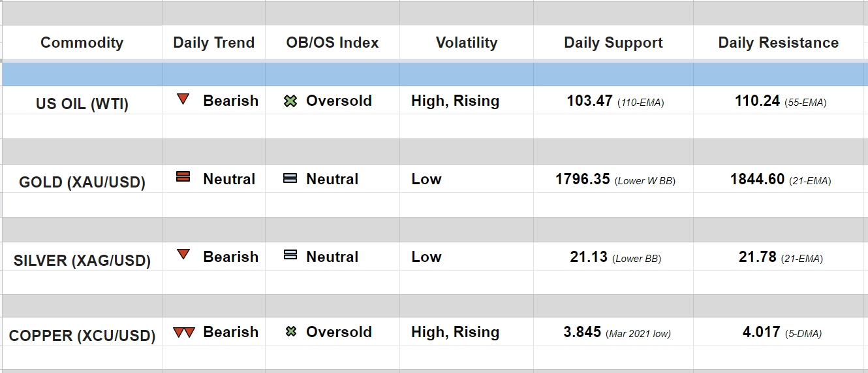
Task: Click the green cross icon beside COPPER Oversold
Action: click(x=291, y=332)
